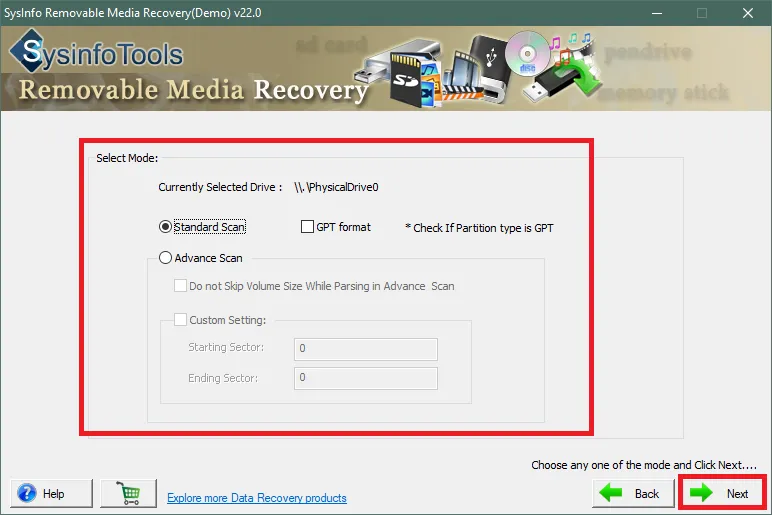Click the Currently Selected Drive label
Screen dimensions: 772x515
[220, 187]
